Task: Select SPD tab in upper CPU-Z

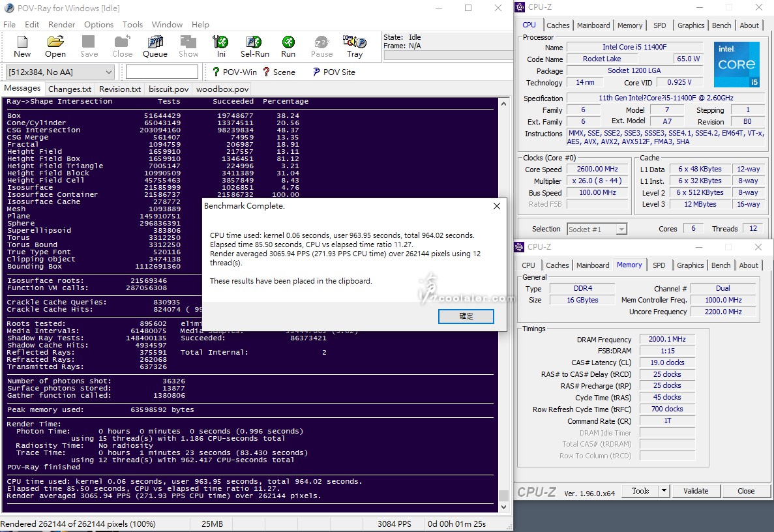Action: [659, 25]
